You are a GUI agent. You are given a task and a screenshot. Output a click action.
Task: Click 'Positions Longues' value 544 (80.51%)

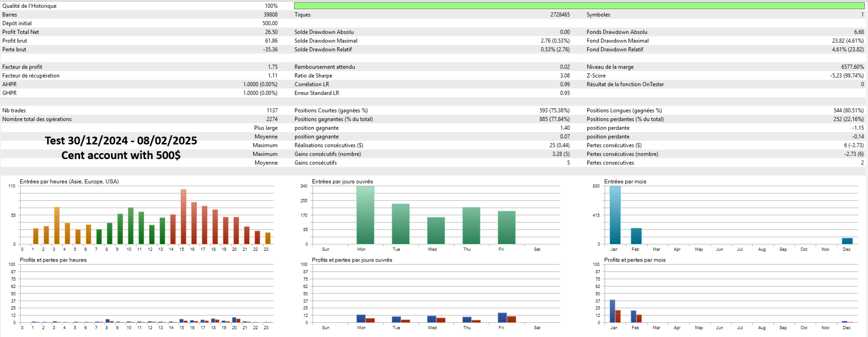(849, 110)
